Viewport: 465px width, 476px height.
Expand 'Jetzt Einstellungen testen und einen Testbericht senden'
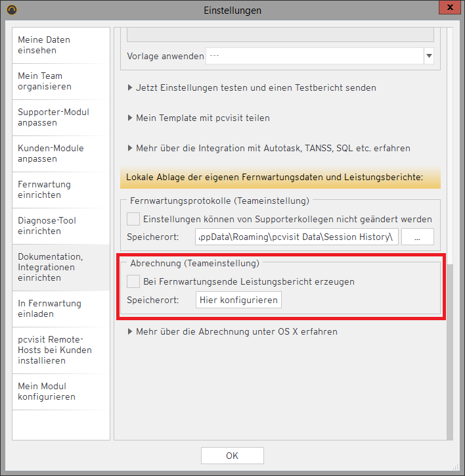tap(252, 87)
